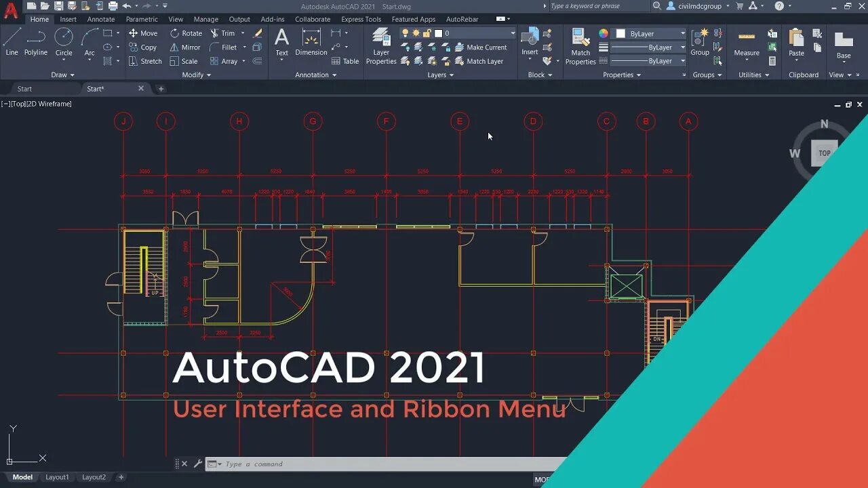This screenshot has height=488, width=868.
Task: Switch to the Express Tools tab
Action: click(361, 19)
